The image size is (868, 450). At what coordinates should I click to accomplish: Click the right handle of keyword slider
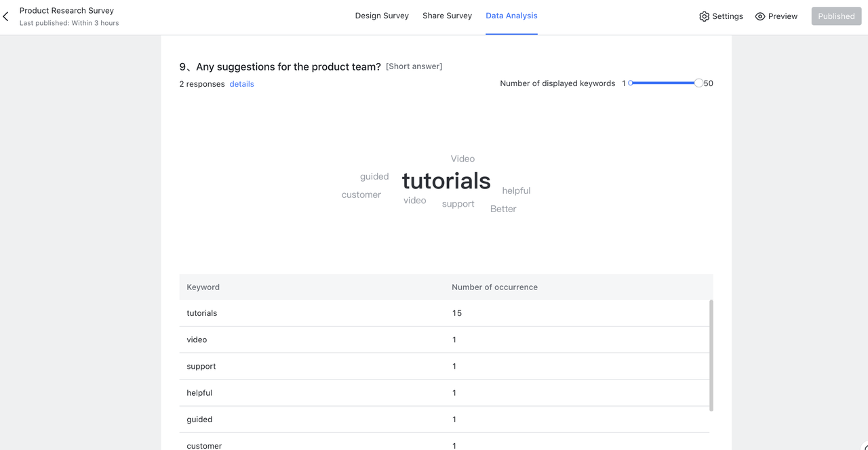[x=698, y=83]
